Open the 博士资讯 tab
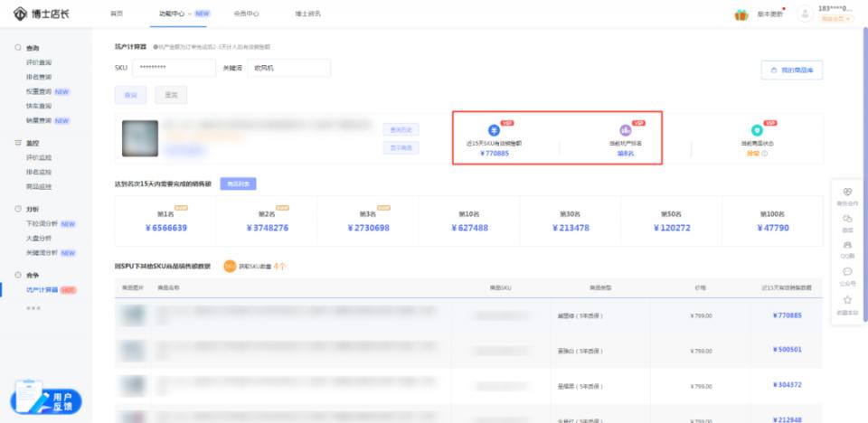868x423 pixels. point(307,14)
